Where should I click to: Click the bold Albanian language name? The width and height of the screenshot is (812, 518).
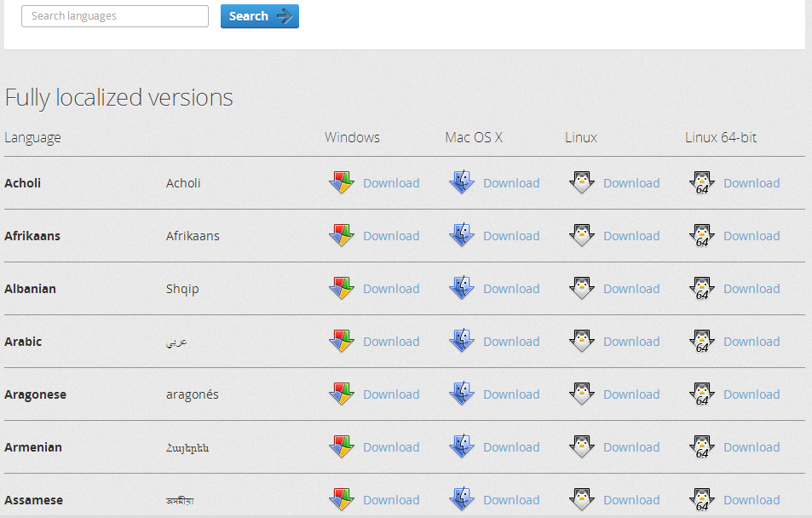pyautogui.click(x=30, y=289)
